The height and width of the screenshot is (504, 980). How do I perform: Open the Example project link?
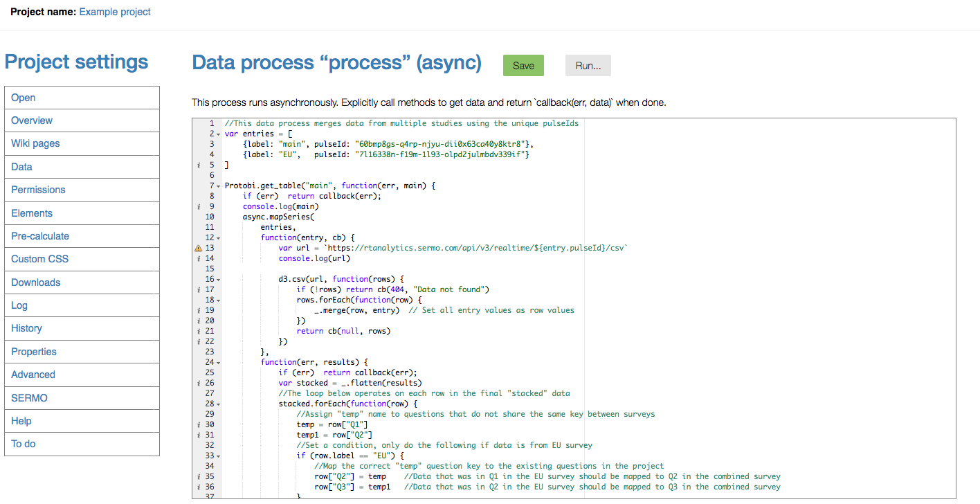coord(115,12)
